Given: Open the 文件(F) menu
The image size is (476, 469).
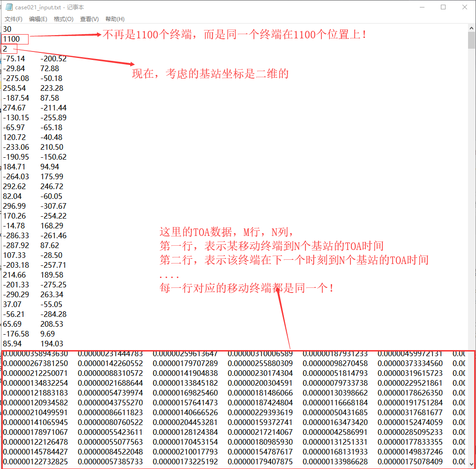Looking at the screenshot, I should (14, 19).
